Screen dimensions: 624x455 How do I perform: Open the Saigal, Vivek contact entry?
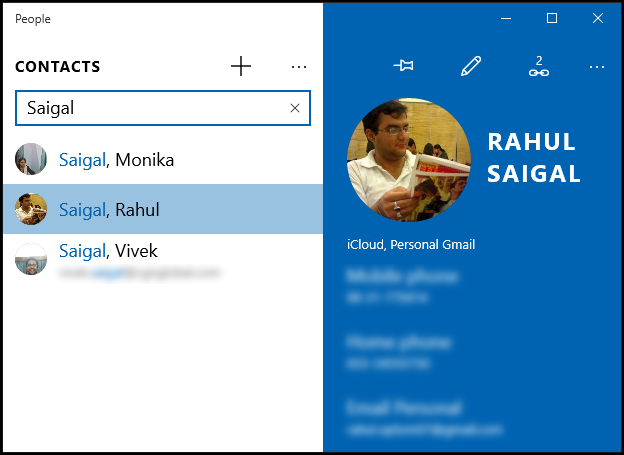(x=108, y=251)
